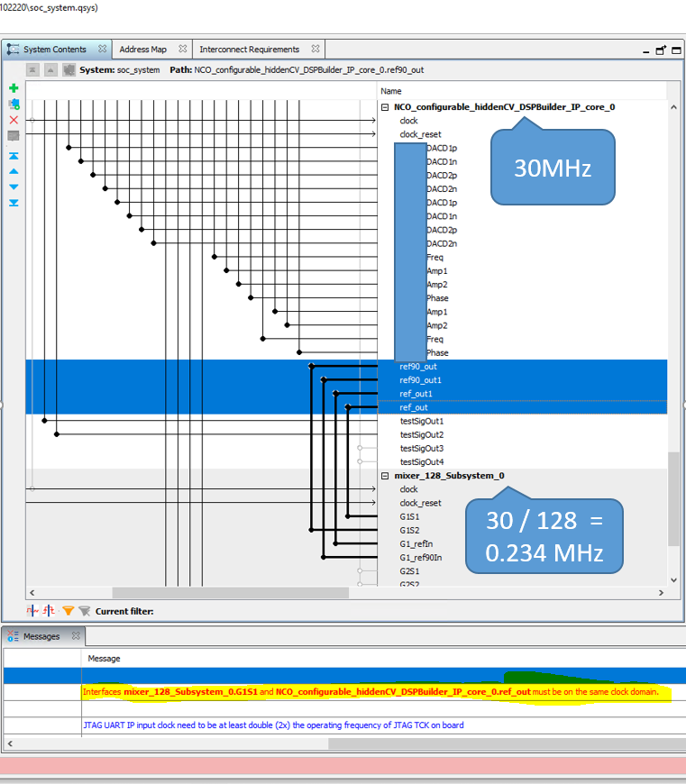686x784 pixels.
Task: Toggle open connection dot on testSigOut4 row
Action: pos(360,461)
